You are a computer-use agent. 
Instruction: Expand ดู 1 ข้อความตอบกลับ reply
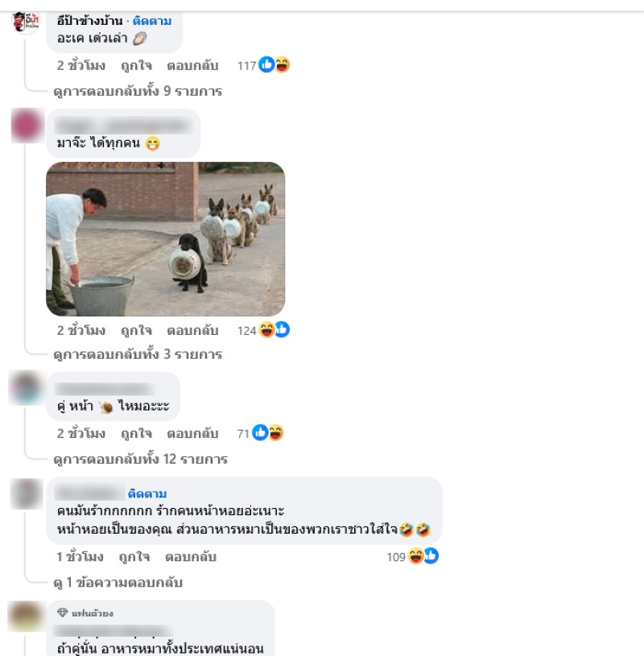click(x=118, y=583)
